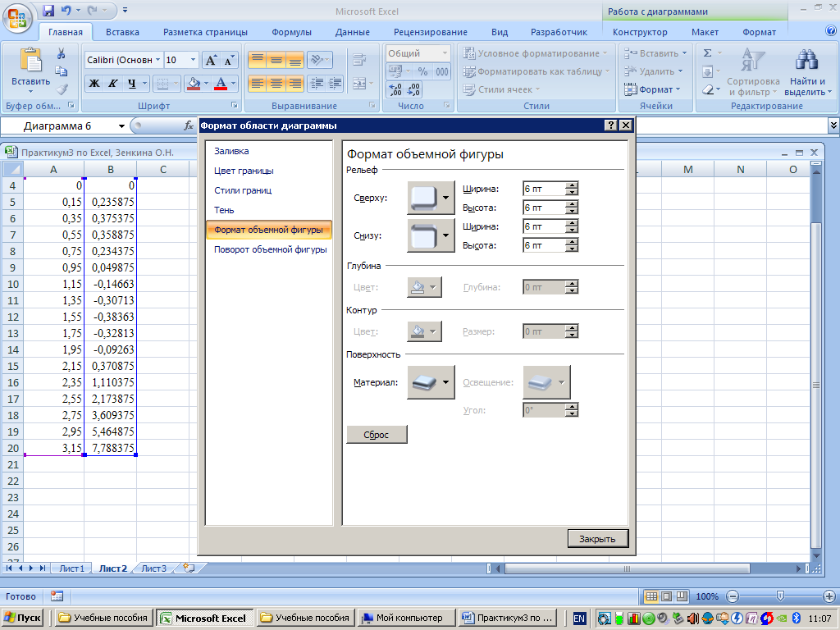Select Тень in dialog sidebar
The height and width of the screenshot is (630, 840).
224,210
